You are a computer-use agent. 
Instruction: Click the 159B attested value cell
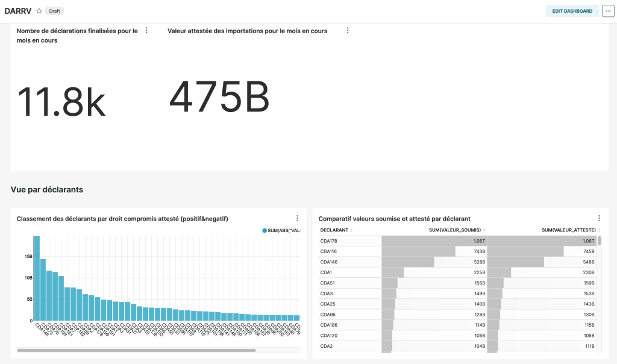(x=542, y=283)
